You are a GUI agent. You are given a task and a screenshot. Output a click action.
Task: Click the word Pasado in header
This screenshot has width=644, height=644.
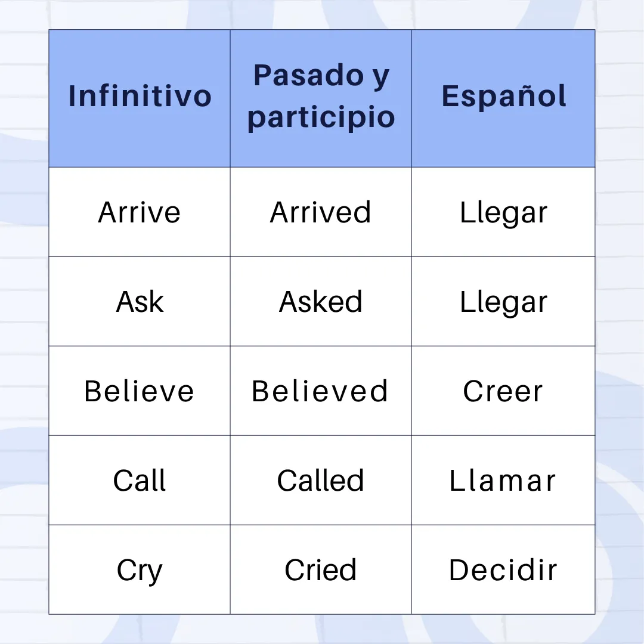coord(309,75)
